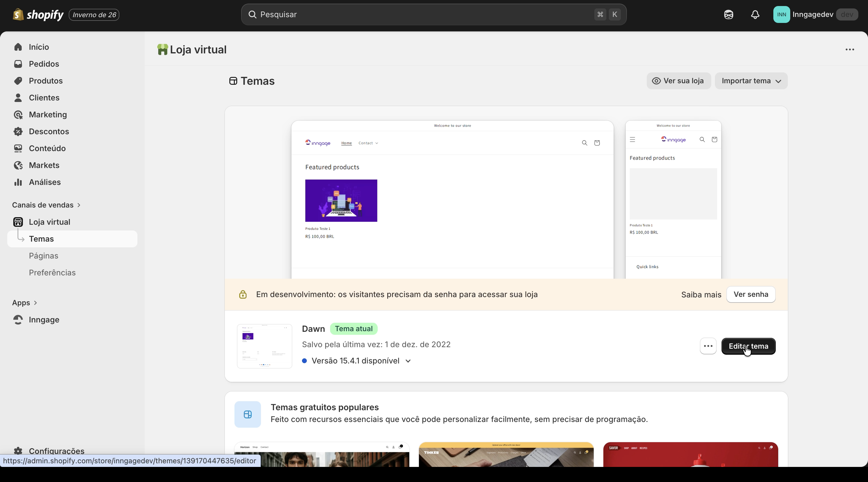
Task: Click the three-dot menu beside Editar tema
Action: [708, 346]
